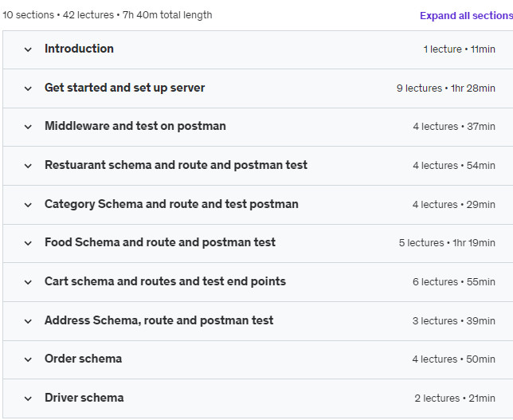Expand Get started and set up server chevron
Viewport: 513px width, 420px height.
coord(28,88)
